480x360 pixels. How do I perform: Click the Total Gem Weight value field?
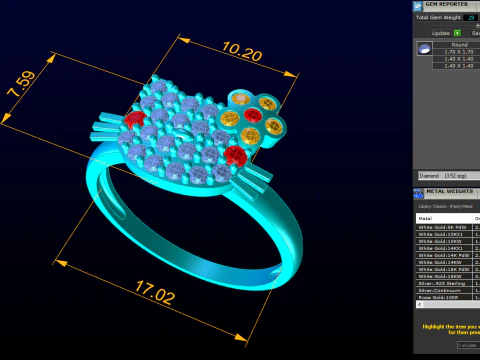coord(471,18)
